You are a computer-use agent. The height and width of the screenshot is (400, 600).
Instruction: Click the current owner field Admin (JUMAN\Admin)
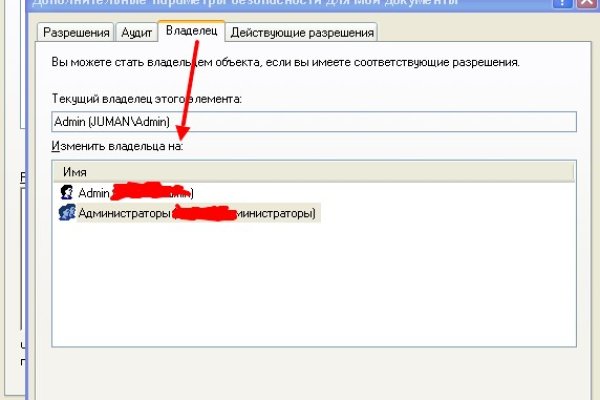tap(313, 122)
